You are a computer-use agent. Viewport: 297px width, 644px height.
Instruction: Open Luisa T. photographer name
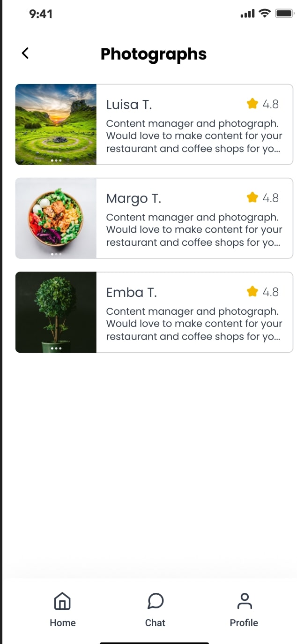pyautogui.click(x=129, y=105)
